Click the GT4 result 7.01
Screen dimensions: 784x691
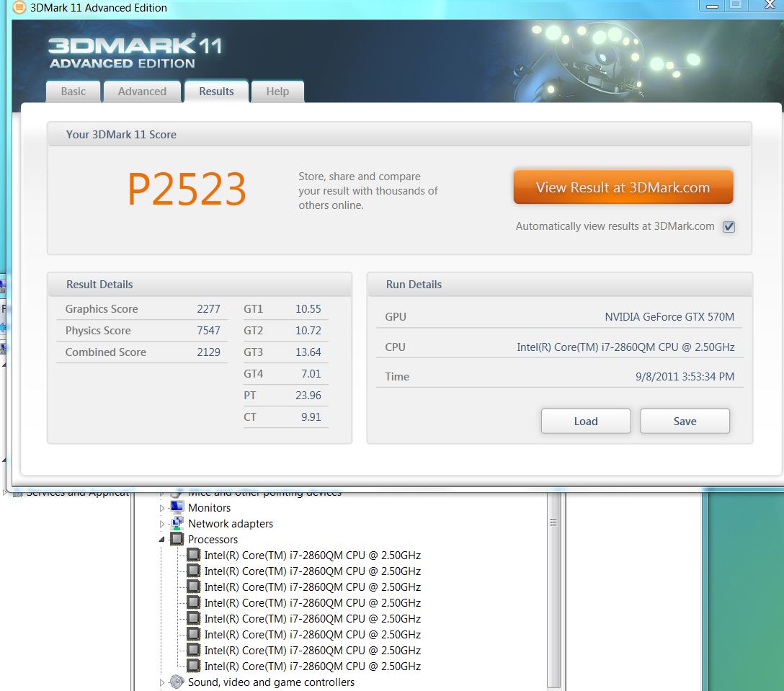311,373
